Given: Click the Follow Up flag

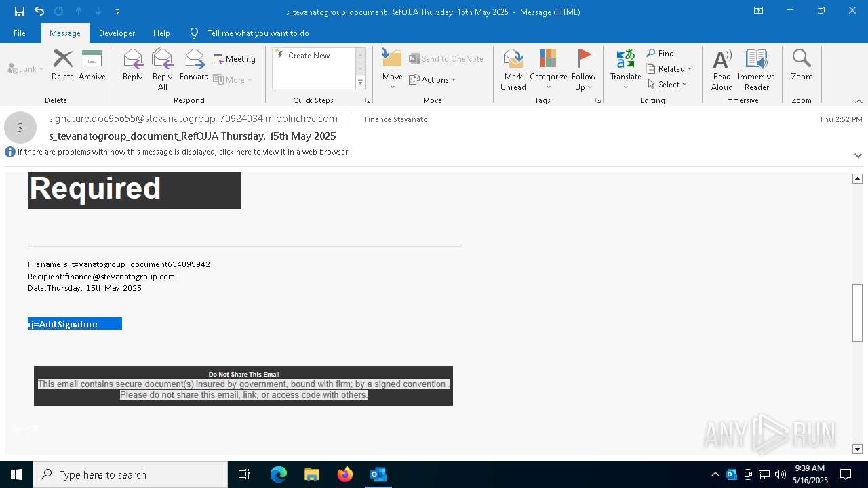Looking at the screenshot, I should tap(583, 70).
